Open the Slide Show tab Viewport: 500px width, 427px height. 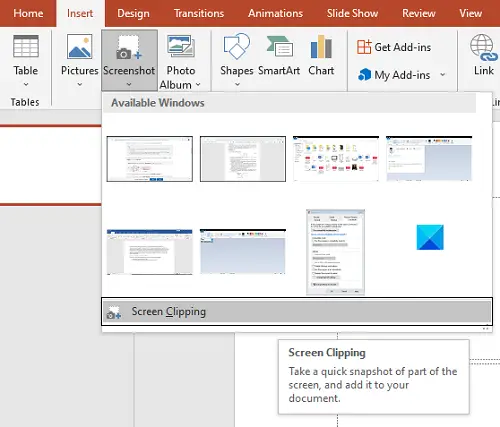click(x=352, y=13)
